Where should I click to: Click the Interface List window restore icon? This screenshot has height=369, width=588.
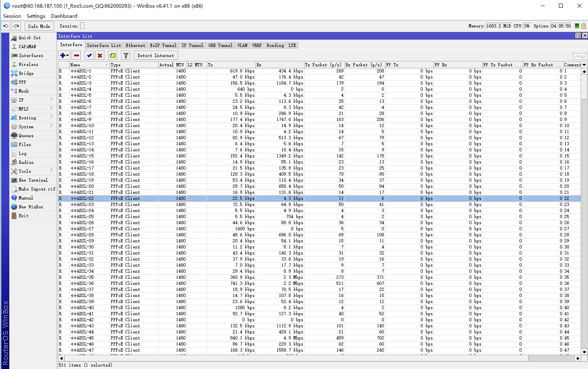(x=578, y=36)
